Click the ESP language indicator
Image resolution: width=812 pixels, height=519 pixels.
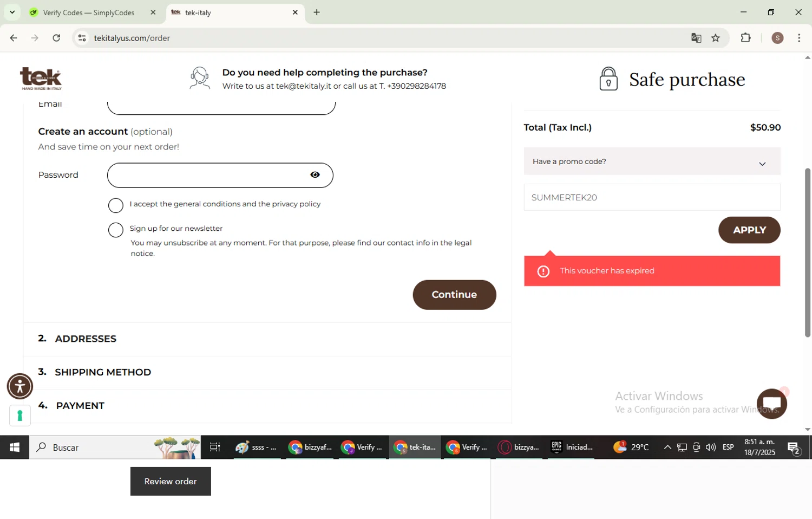click(x=728, y=447)
